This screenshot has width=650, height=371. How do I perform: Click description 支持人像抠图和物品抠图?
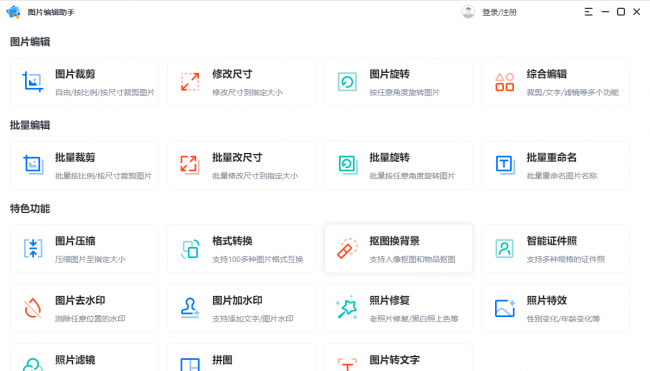pos(412,259)
